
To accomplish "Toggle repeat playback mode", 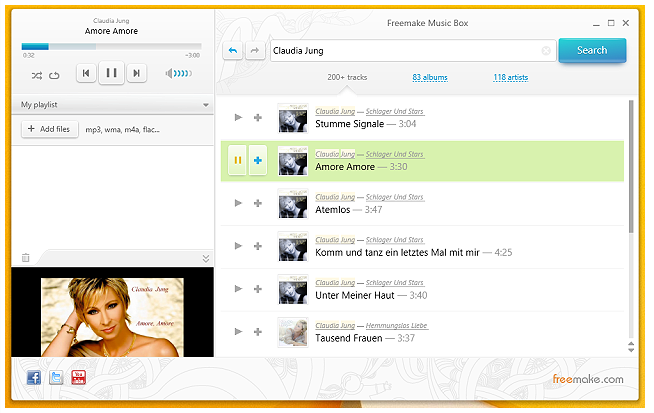I will [x=54, y=76].
